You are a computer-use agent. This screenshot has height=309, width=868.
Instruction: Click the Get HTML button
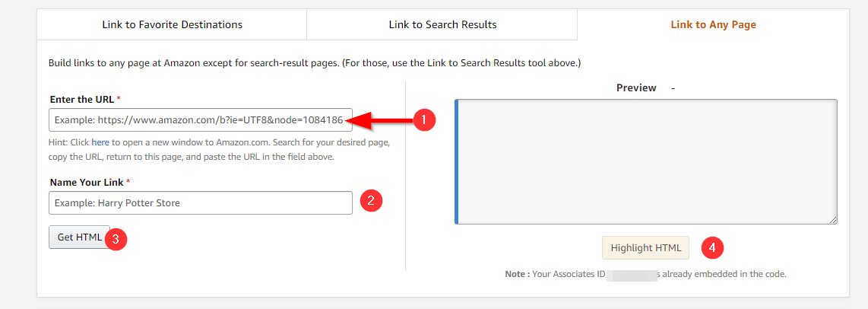80,237
